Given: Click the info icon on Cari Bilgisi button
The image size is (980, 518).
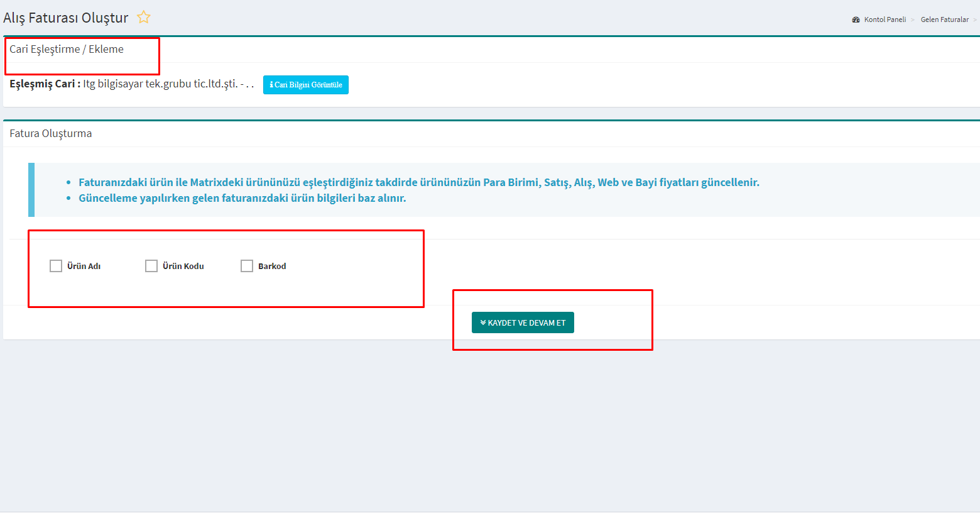Looking at the screenshot, I should tap(271, 85).
